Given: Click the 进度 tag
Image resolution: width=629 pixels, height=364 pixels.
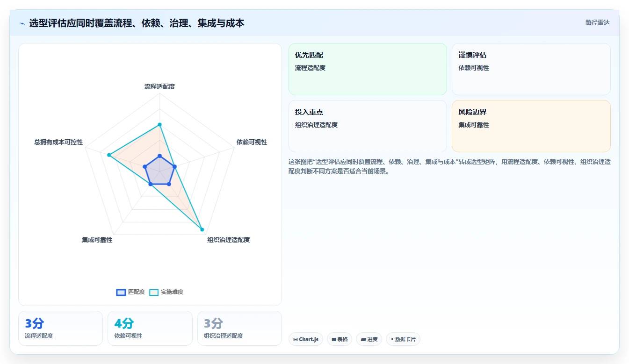Looking at the screenshot, I should (369, 339).
